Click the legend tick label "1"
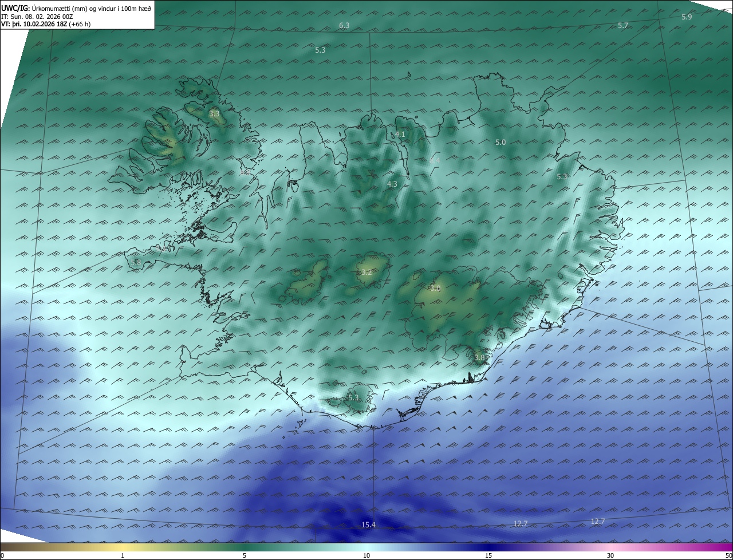The width and height of the screenshot is (733, 560). (x=123, y=555)
